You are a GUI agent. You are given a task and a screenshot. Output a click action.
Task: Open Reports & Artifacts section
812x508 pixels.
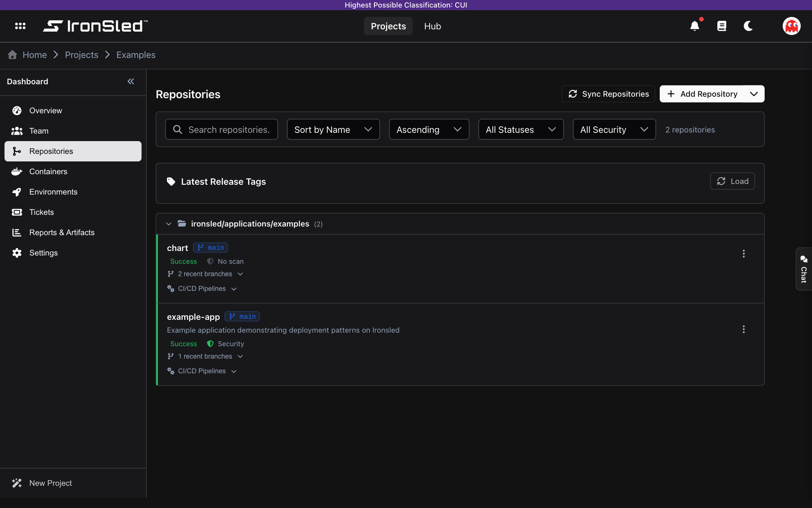pyautogui.click(x=73, y=233)
